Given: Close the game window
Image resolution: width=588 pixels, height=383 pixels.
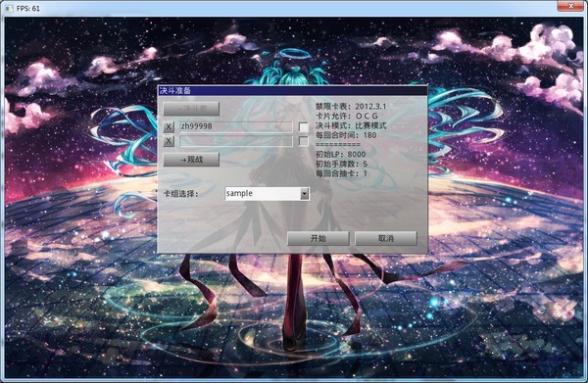Looking at the screenshot, I should tap(570, 6).
